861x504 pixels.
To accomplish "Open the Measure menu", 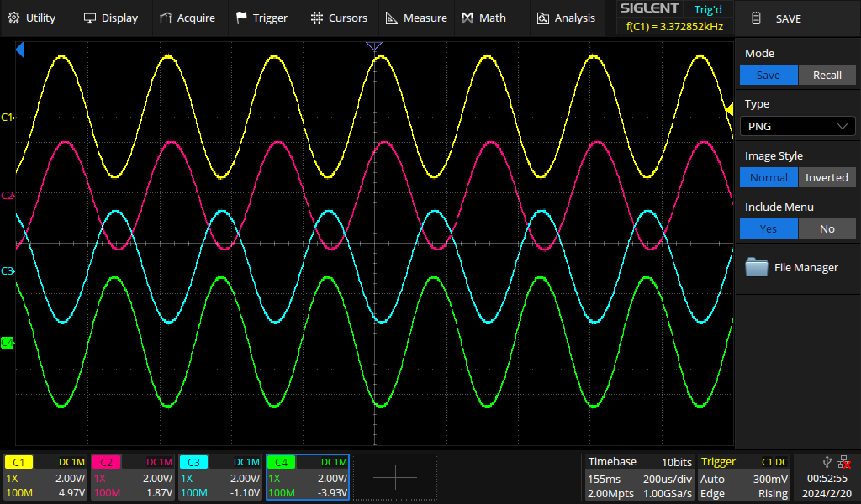I will (x=416, y=18).
